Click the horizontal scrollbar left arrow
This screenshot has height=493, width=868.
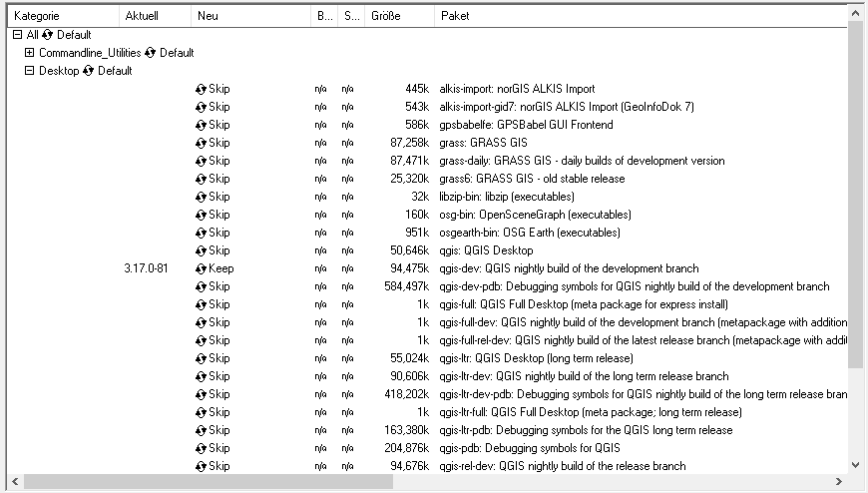[x=15, y=481]
